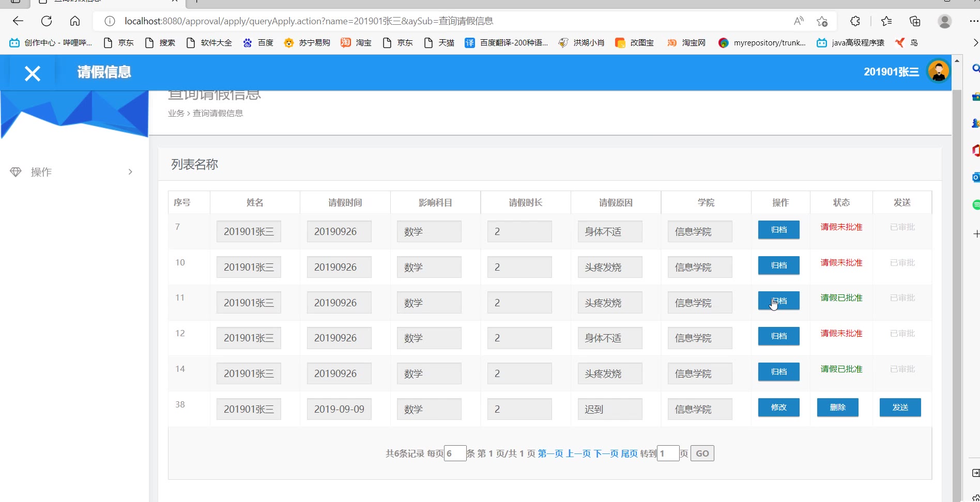The height and width of the screenshot is (502, 980).
Task: Open the browser profile icon
Action: click(x=944, y=21)
